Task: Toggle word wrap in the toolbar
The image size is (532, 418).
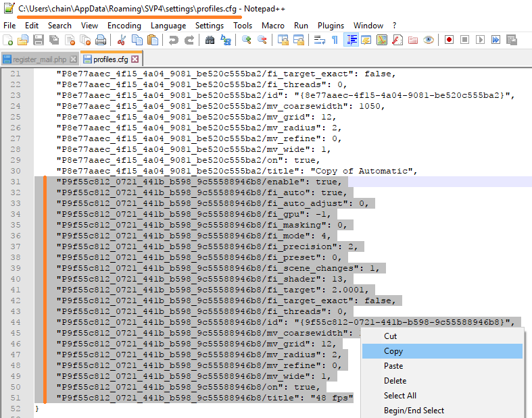Action: pos(320,40)
